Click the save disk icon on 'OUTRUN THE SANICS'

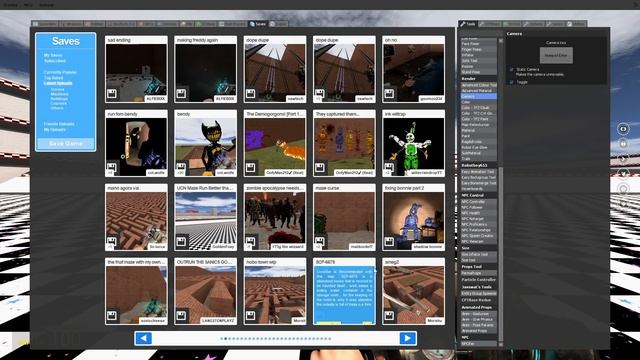pyautogui.click(x=181, y=316)
